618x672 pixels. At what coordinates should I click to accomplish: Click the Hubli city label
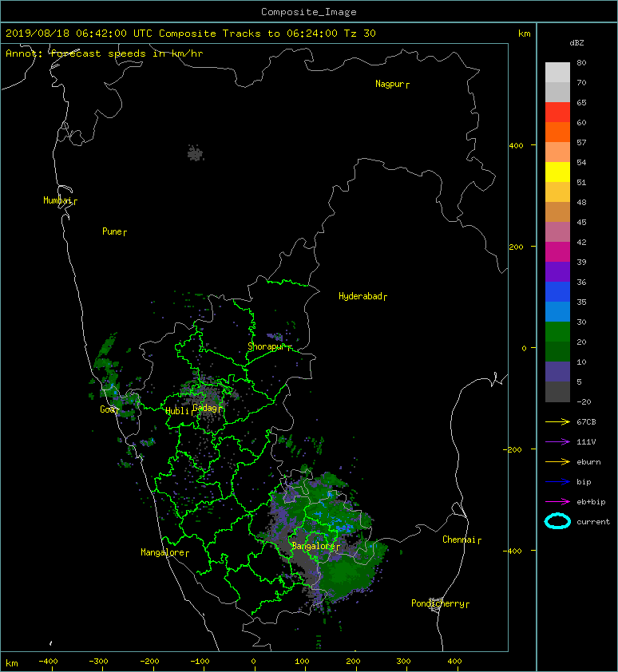click(x=180, y=412)
